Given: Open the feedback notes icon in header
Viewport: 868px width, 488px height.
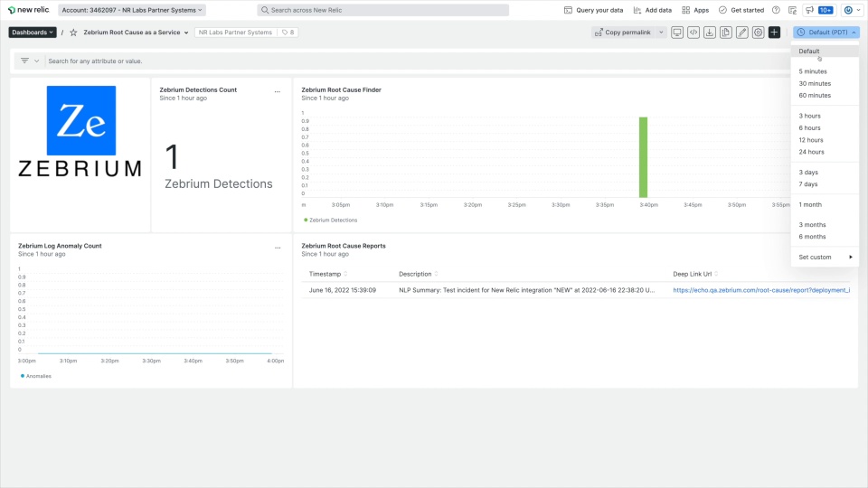Looking at the screenshot, I should pos(793,10).
